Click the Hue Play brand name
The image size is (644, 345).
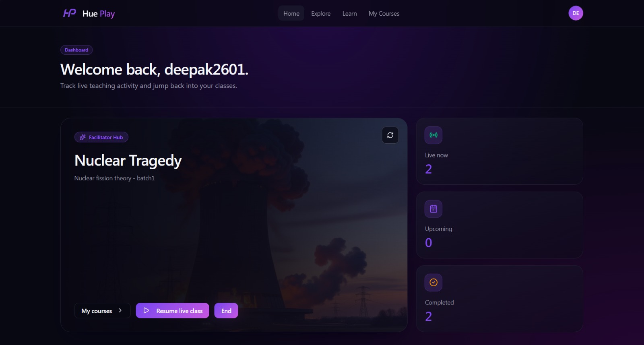coord(99,14)
